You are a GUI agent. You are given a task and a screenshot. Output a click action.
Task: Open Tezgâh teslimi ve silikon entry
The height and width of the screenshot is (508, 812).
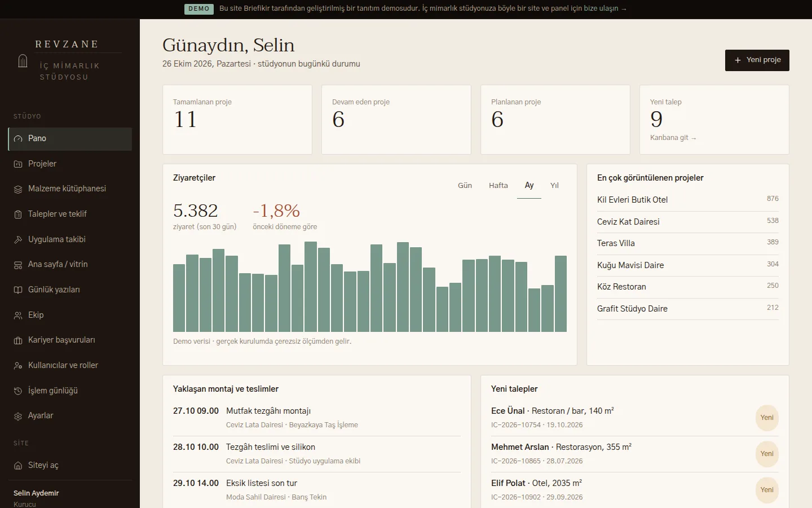point(317,454)
